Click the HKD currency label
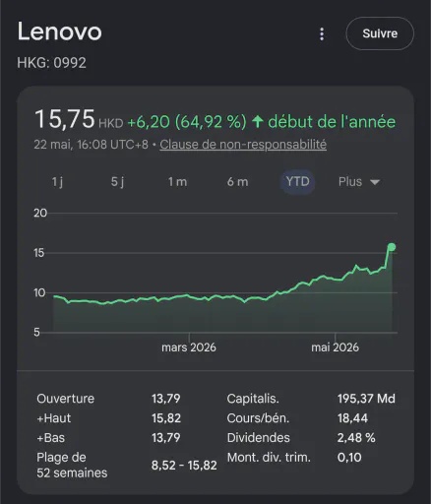 click(x=111, y=123)
